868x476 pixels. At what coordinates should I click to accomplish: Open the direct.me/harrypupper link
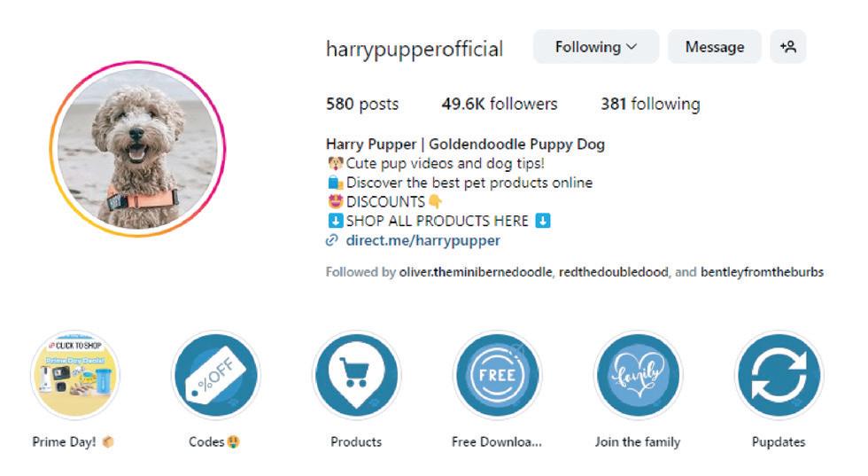423,240
